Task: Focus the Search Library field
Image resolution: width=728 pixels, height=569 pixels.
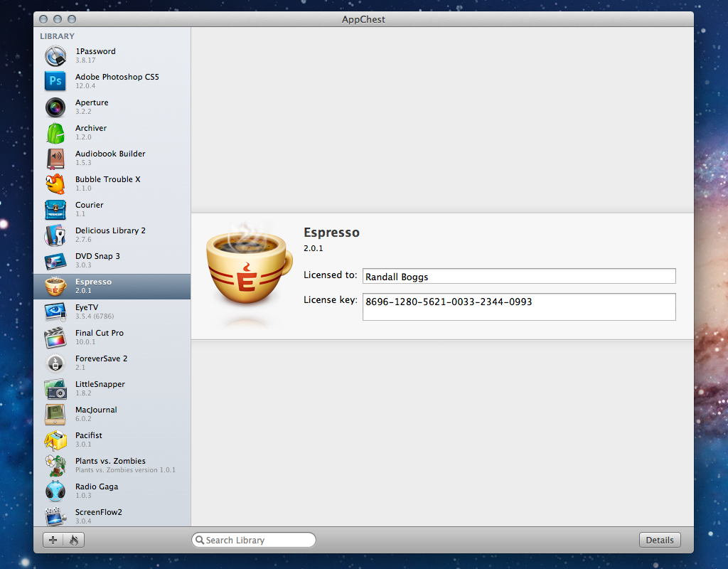Action: click(x=254, y=540)
